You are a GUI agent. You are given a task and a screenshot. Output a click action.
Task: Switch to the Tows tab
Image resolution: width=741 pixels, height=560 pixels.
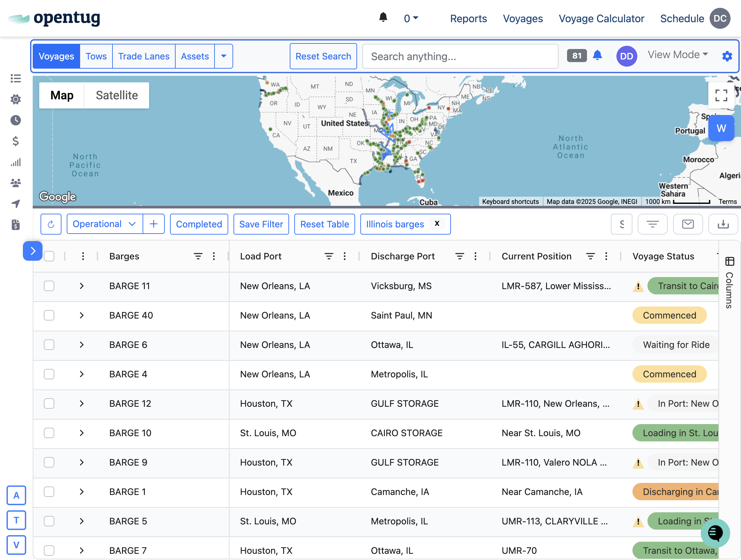coord(96,56)
